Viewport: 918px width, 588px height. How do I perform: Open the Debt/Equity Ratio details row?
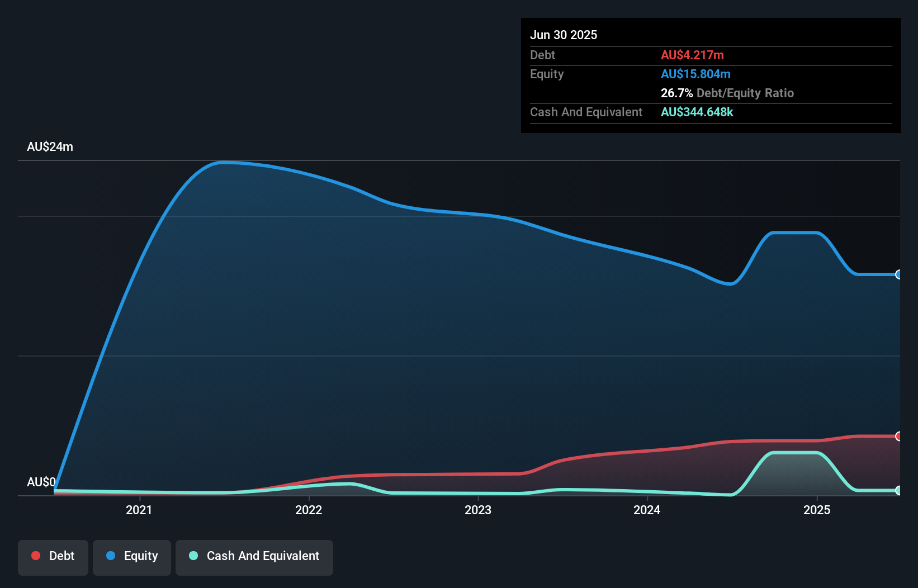(727, 93)
